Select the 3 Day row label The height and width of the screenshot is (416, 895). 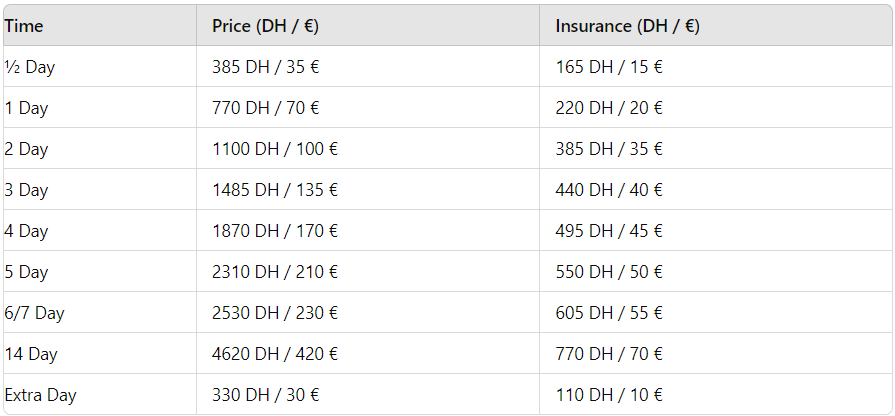pos(26,190)
